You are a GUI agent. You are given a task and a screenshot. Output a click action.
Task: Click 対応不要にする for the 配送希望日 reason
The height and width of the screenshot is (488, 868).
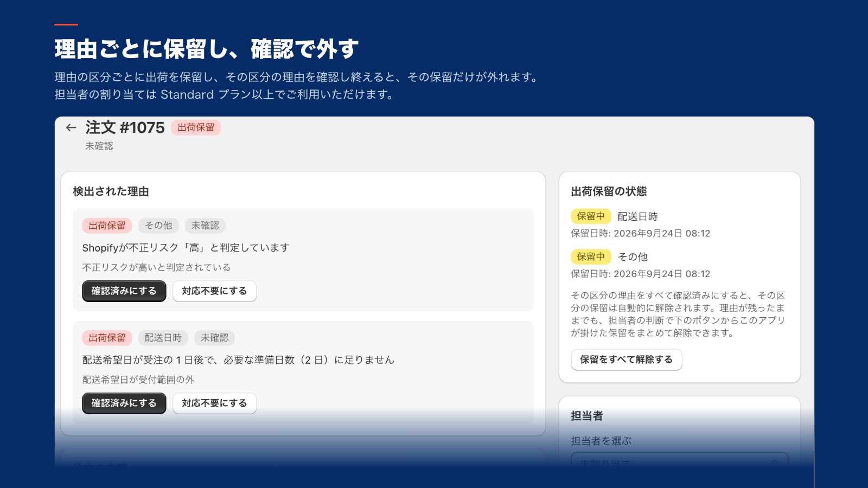214,403
